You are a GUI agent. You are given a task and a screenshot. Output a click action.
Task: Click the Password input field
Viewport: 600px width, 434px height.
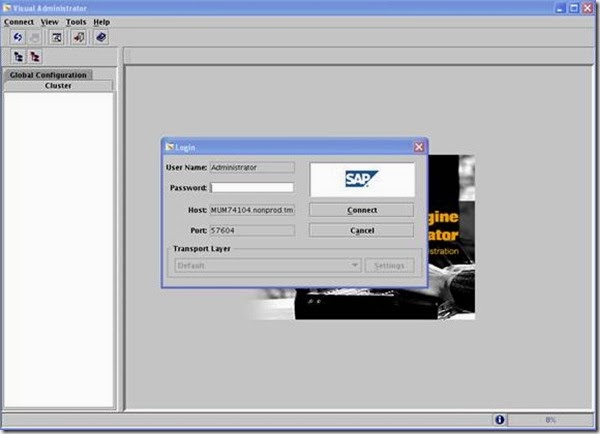[x=252, y=188]
